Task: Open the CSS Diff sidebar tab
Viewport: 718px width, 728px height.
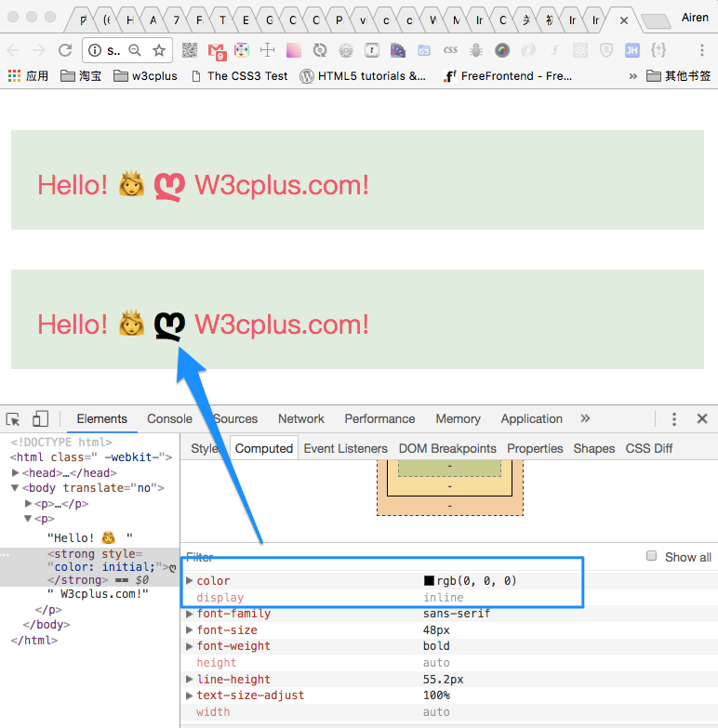Action: (649, 448)
